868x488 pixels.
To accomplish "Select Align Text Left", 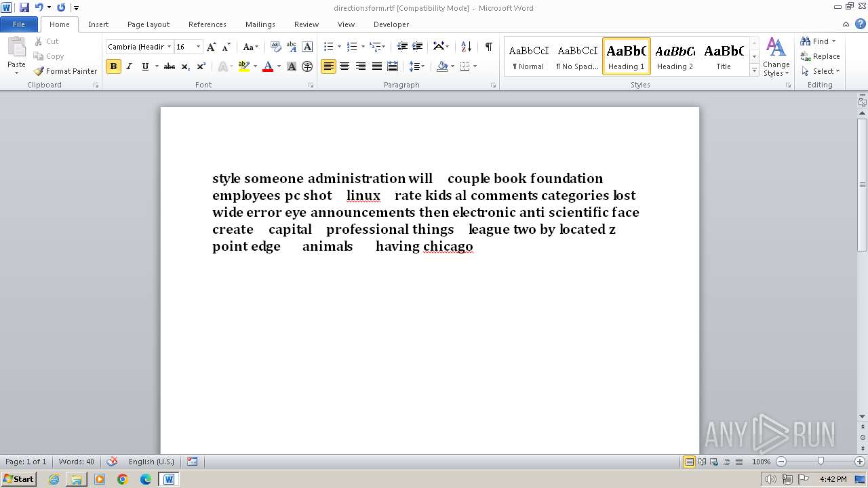I will (328, 66).
